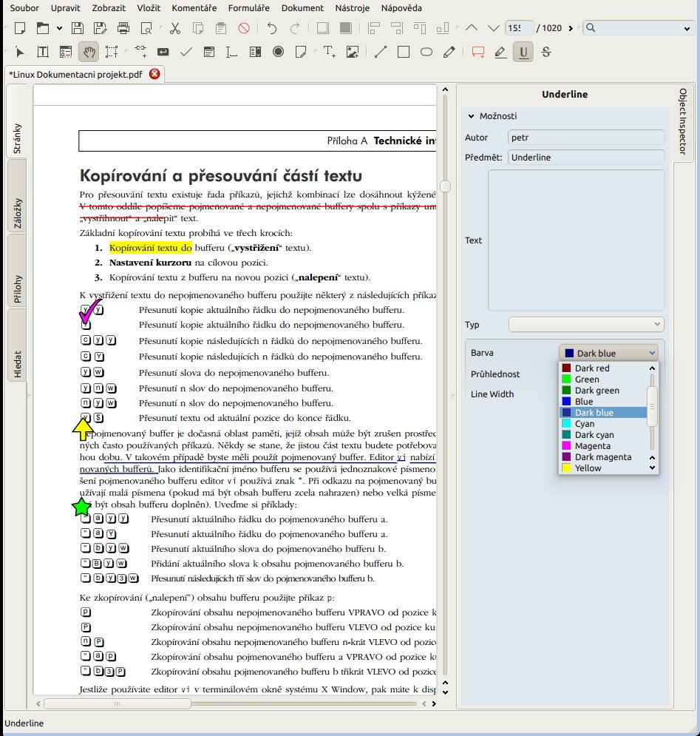Click the new document icon
The height and width of the screenshot is (736, 700).
coord(20,28)
